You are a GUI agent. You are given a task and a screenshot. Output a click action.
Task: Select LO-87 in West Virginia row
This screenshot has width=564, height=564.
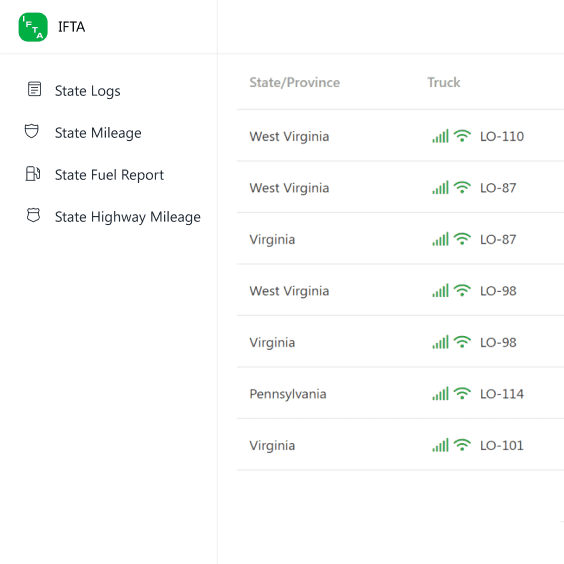(x=498, y=188)
